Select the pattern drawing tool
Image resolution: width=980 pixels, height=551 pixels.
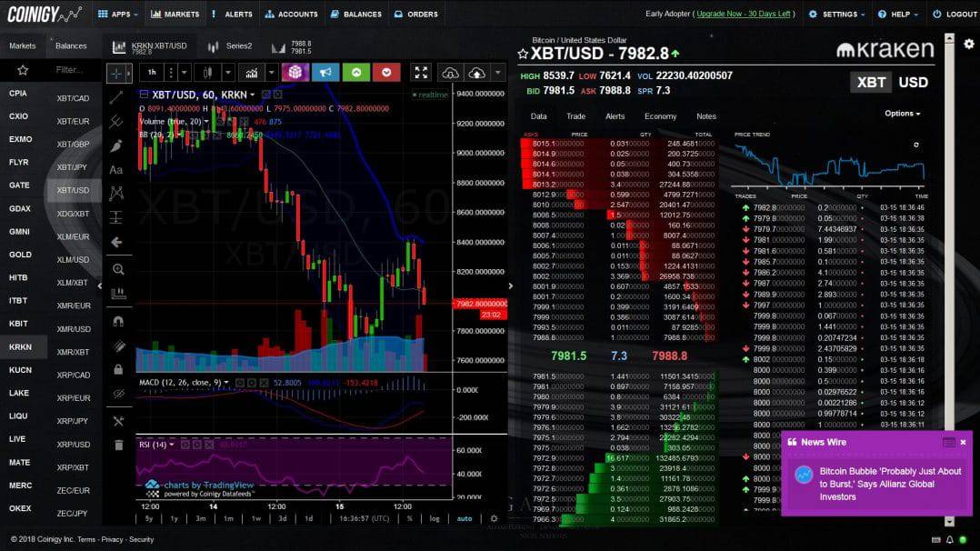pyautogui.click(x=116, y=194)
